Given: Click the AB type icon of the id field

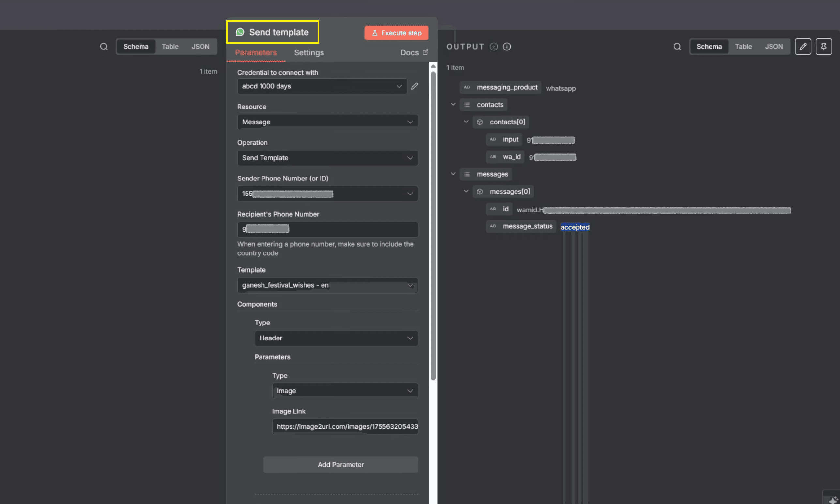Looking at the screenshot, I should tap(493, 209).
